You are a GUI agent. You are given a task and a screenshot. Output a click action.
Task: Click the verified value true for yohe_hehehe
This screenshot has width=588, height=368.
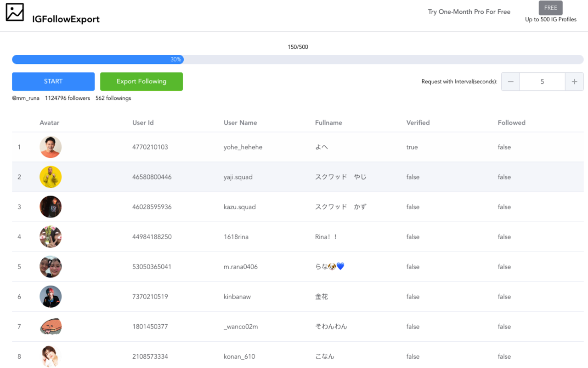412,147
